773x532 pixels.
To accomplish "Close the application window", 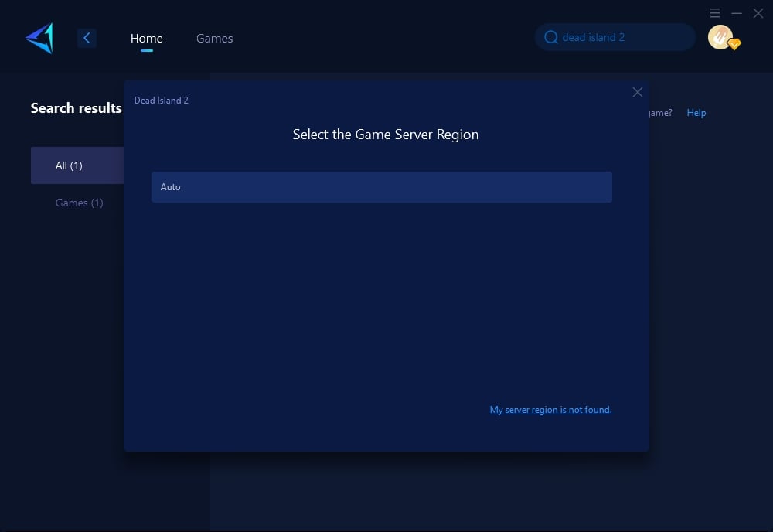I will click(758, 13).
